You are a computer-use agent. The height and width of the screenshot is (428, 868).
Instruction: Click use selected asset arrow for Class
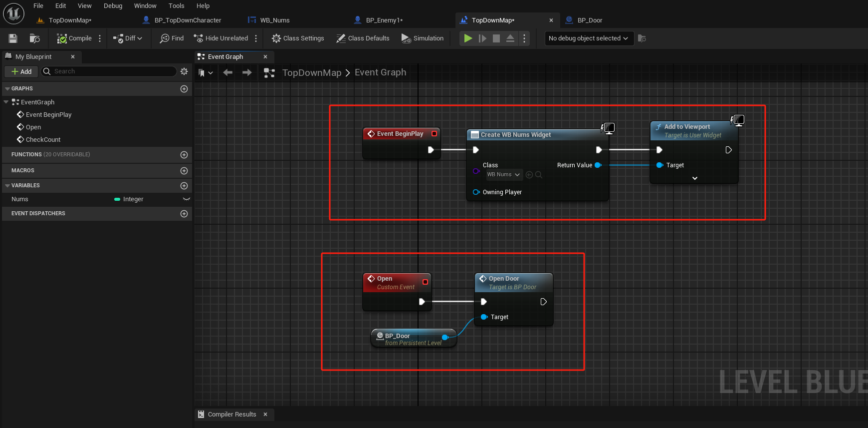pos(529,175)
